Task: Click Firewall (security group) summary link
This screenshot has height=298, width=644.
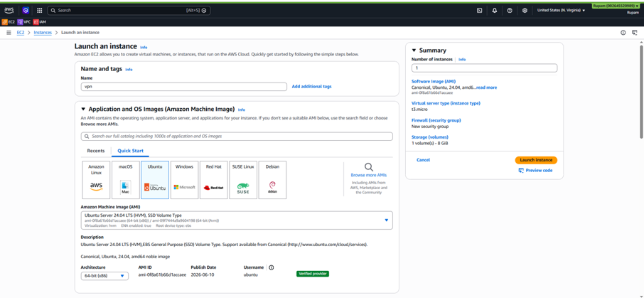Action: click(x=436, y=120)
